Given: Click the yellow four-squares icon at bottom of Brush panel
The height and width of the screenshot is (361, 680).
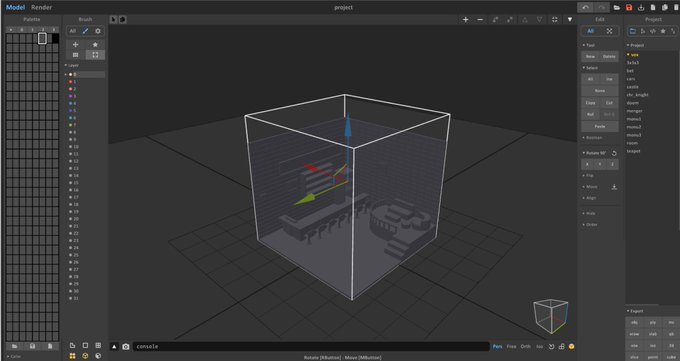Looking at the screenshot, I should (x=72, y=356).
